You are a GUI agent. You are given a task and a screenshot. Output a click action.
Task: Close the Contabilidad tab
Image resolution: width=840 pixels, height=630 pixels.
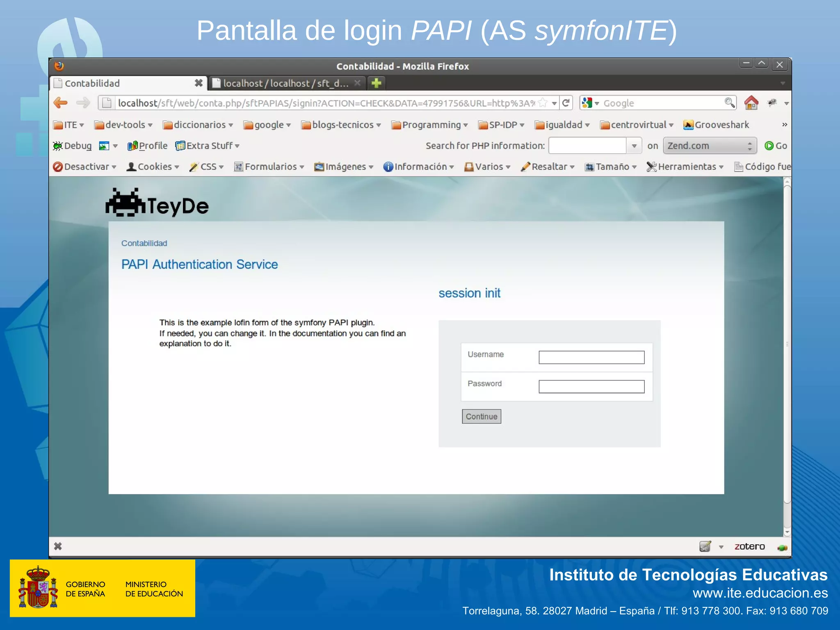pyautogui.click(x=199, y=83)
